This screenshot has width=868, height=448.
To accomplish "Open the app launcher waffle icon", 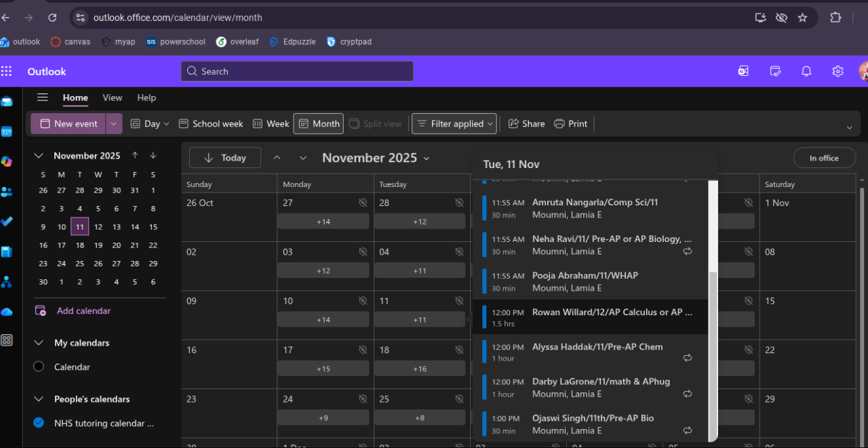I will pyautogui.click(x=7, y=71).
